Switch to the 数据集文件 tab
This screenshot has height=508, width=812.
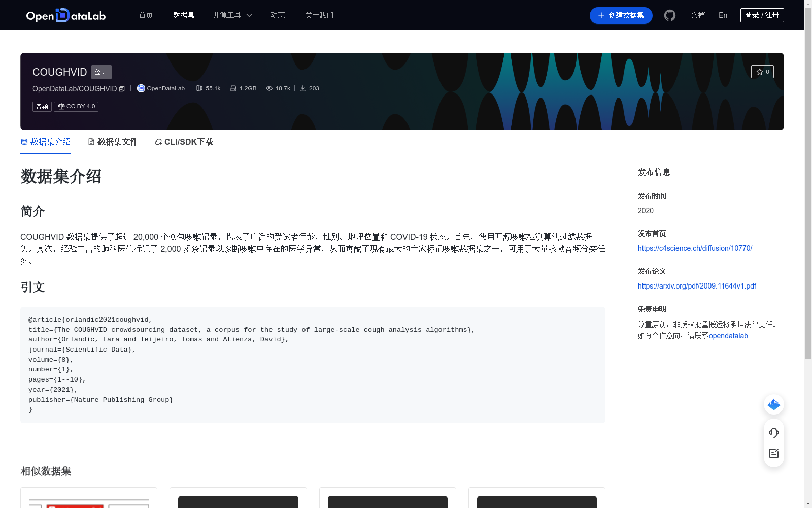click(x=113, y=142)
